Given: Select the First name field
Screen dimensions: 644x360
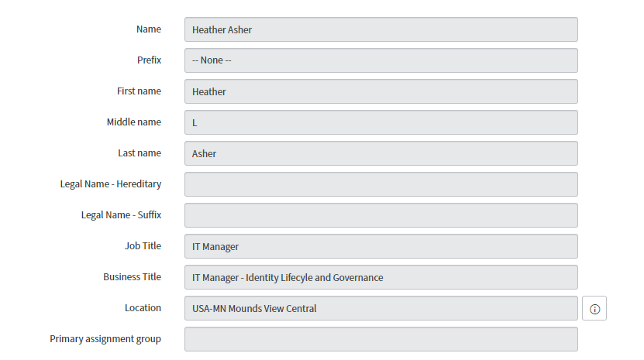Looking at the screenshot, I should (x=381, y=91).
